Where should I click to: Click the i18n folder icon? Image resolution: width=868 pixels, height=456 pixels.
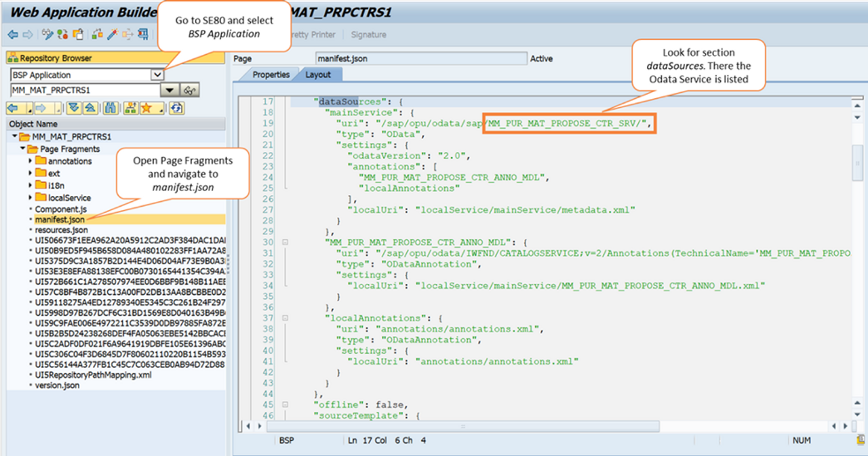(40, 186)
